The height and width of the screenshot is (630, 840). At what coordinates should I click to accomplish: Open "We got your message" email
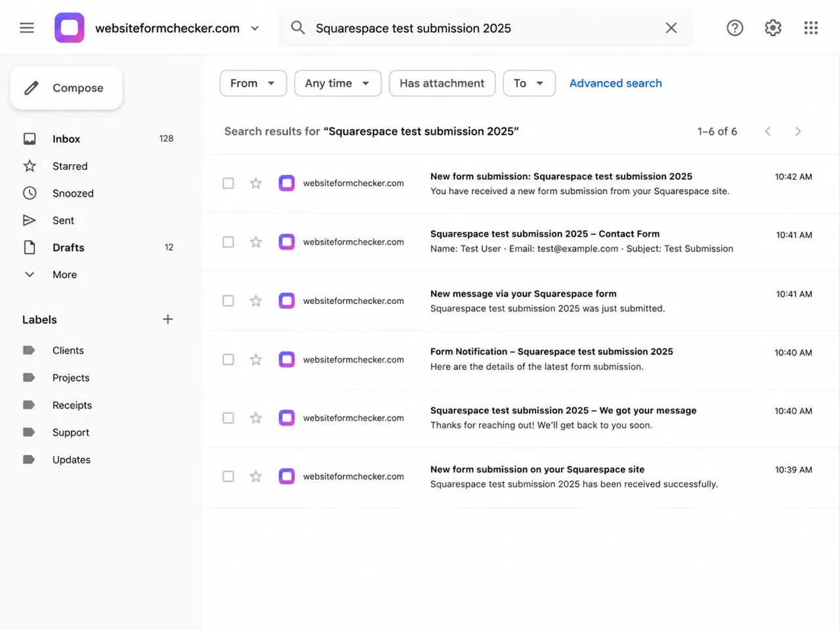521,418
